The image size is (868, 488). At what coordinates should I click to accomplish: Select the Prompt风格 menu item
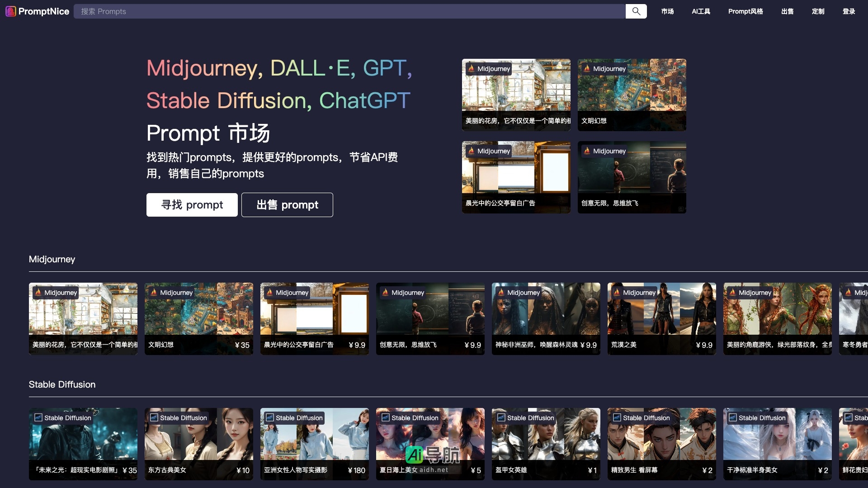click(745, 11)
